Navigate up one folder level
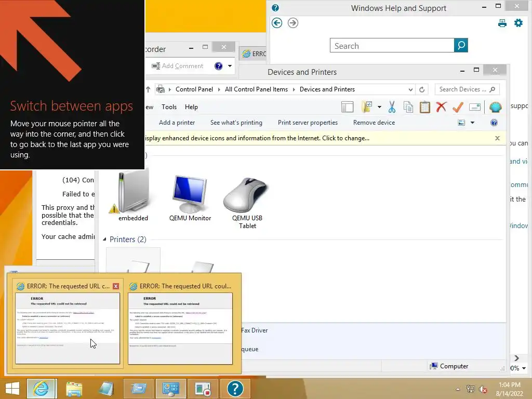532x399 pixels. tap(148, 89)
